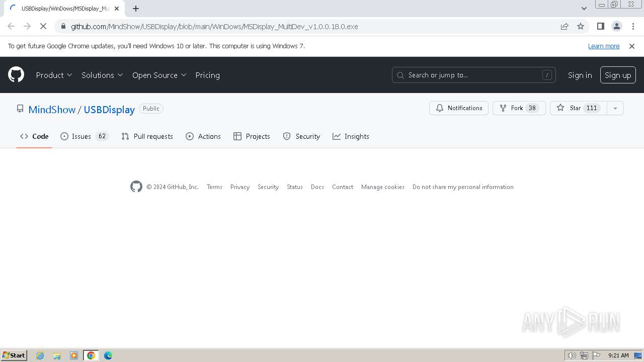Click Learn more about Chrome updates
644x362 pixels.
[604, 46]
